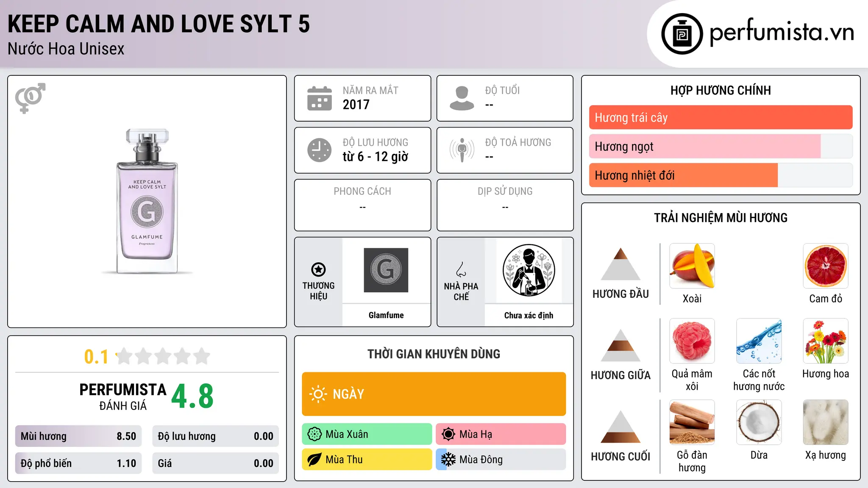
Task: Click the leaf icon next to Mùa Thu
Action: 314,460
